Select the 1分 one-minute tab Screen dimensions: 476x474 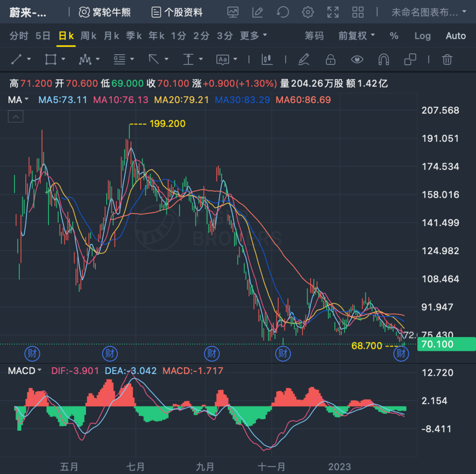178,36
